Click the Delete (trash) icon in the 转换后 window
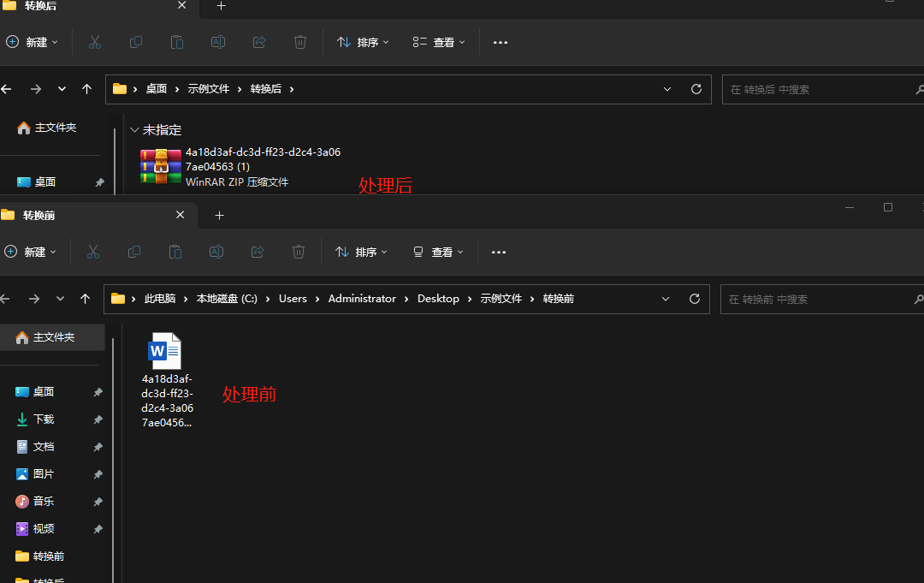924x583 pixels. 300,42
